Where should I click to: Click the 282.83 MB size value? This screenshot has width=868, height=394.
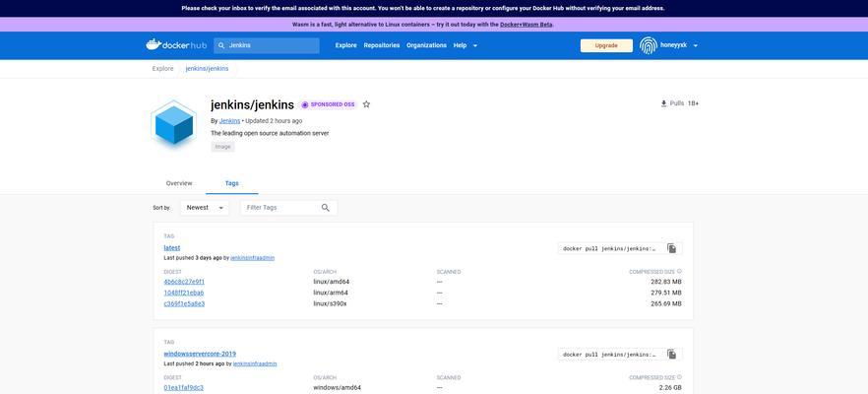coord(666,282)
